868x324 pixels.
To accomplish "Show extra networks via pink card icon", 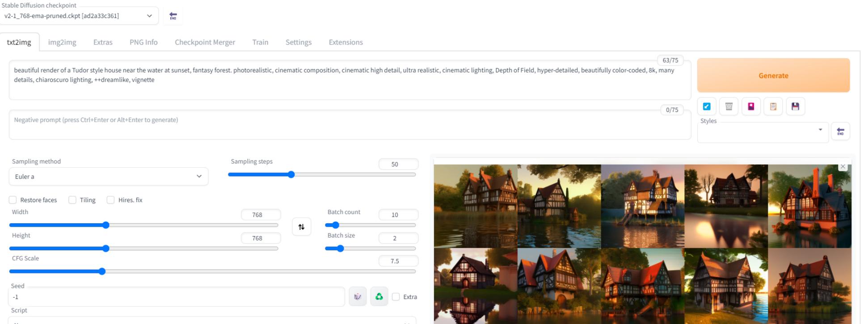I will pos(751,106).
